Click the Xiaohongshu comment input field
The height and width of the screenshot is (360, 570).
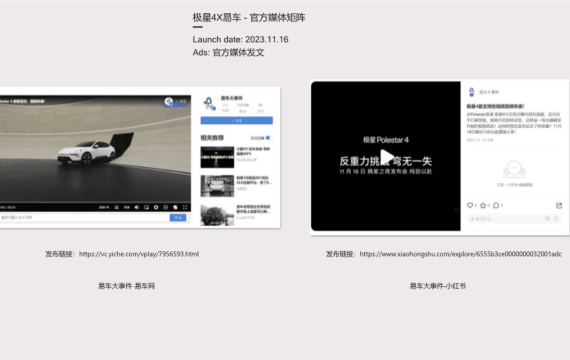505,219
